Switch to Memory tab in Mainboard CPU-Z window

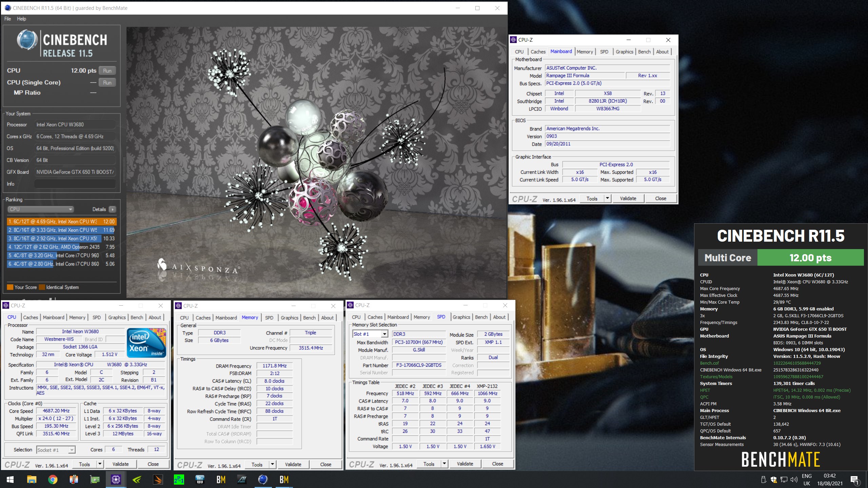point(585,52)
